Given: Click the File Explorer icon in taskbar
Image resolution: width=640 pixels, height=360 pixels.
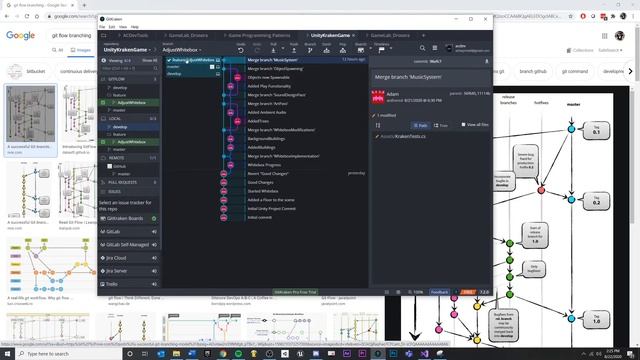Looking at the screenshot, I should pos(176,353).
